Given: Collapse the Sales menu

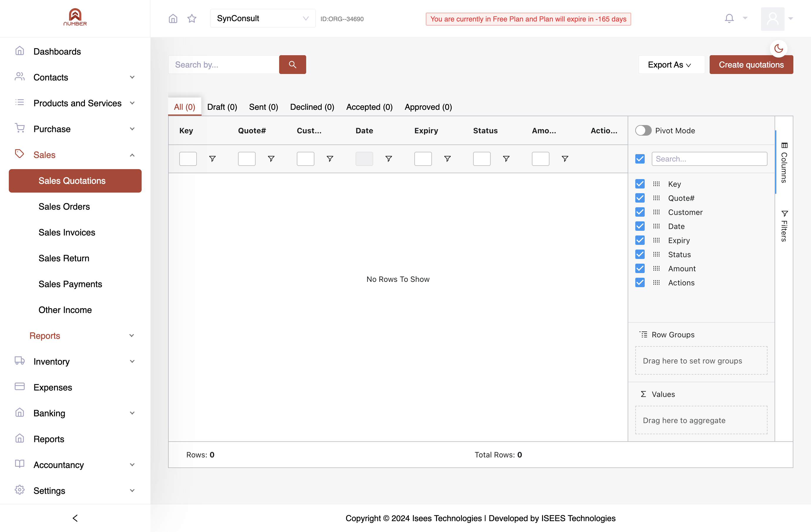Looking at the screenshot, I should (x=75, y=155).
